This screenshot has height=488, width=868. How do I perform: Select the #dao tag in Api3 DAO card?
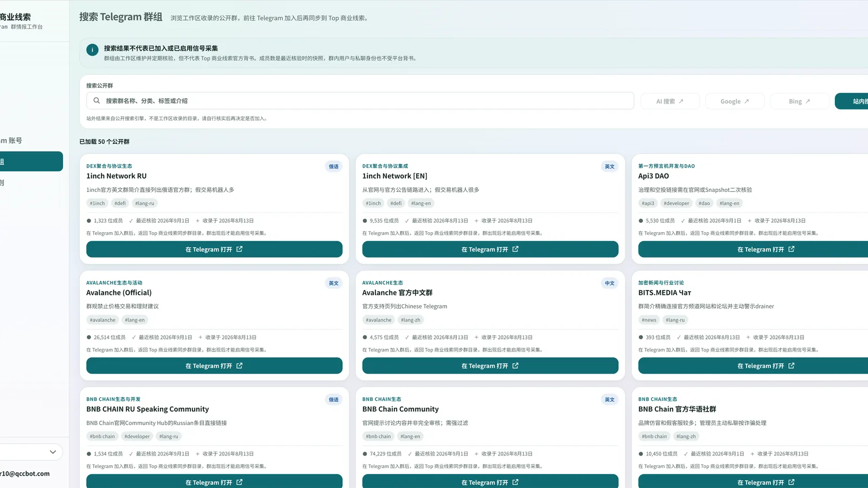tap(704, 203)
